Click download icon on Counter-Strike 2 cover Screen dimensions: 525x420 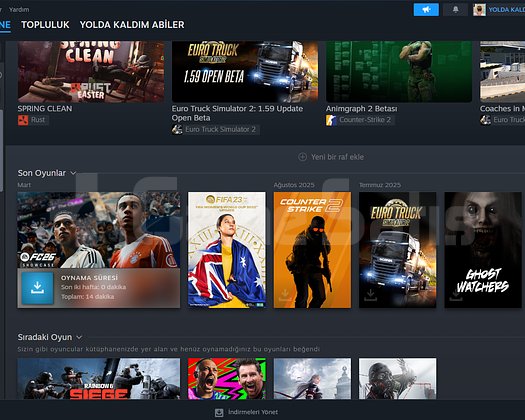[285, 295]
